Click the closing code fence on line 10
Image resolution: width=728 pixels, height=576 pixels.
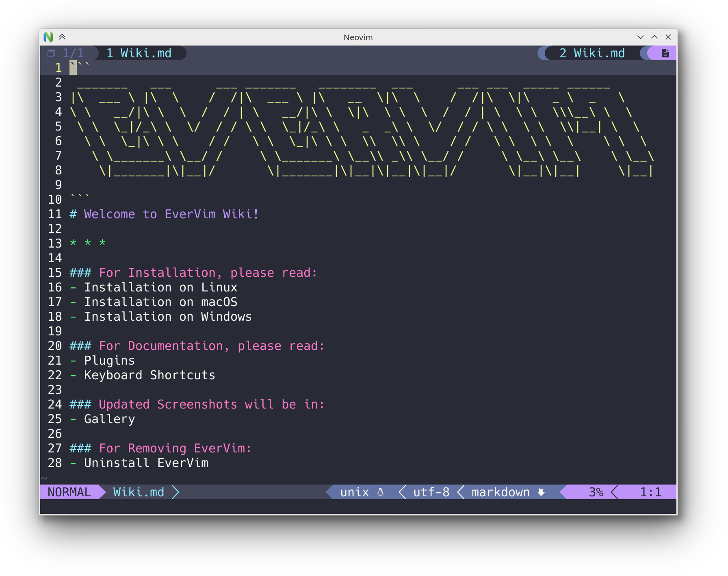(80, 197)
